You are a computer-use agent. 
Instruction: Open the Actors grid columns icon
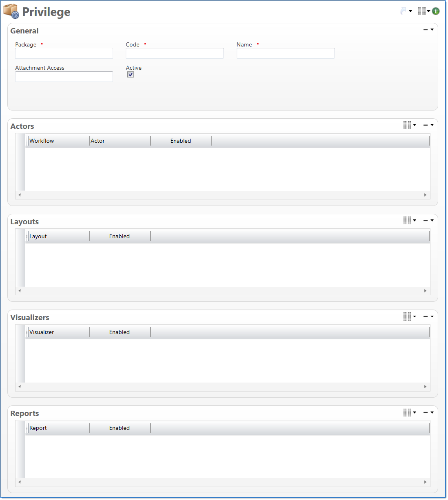[407, 125]
